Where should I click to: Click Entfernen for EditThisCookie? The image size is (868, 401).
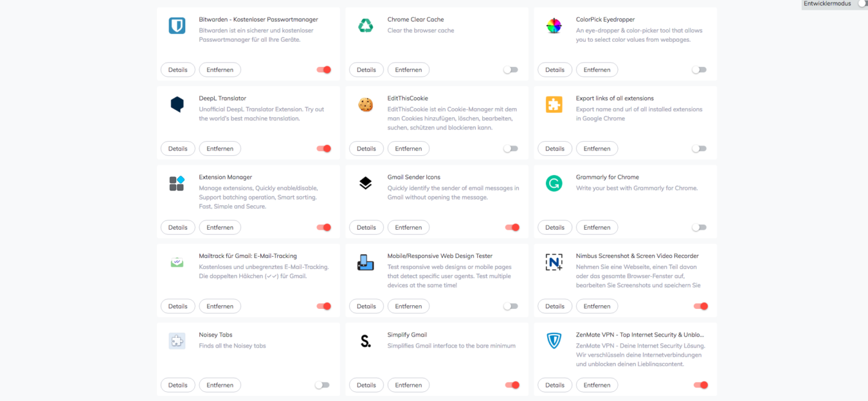click(x=408, y=149)
